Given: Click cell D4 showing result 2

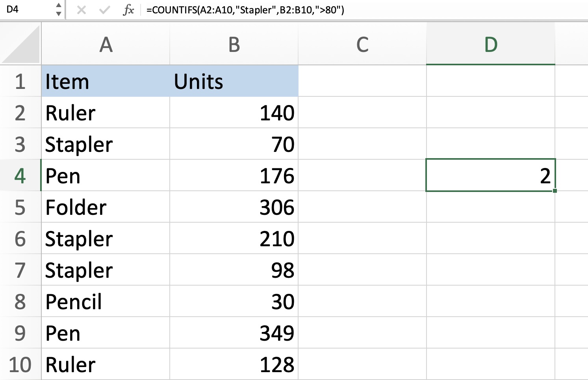Looking at the screenshot, I should point(491,175).
